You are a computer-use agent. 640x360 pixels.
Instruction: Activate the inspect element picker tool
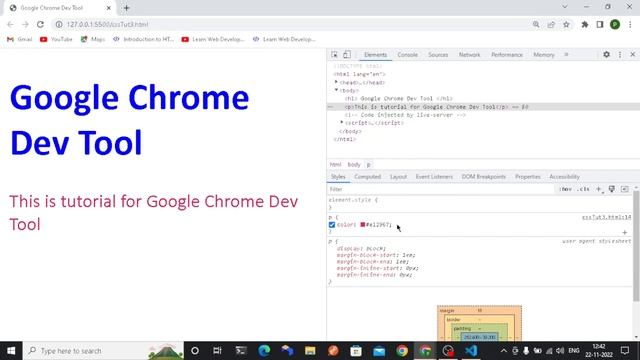[x=334, y=55]
